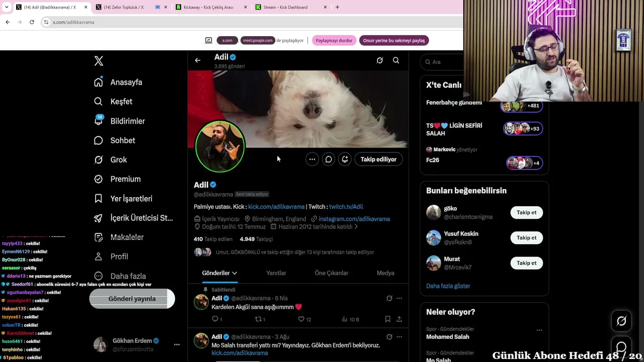Open Keşfet search page
644x362 pixels.
pyautogui.click(x=114, y=102)
